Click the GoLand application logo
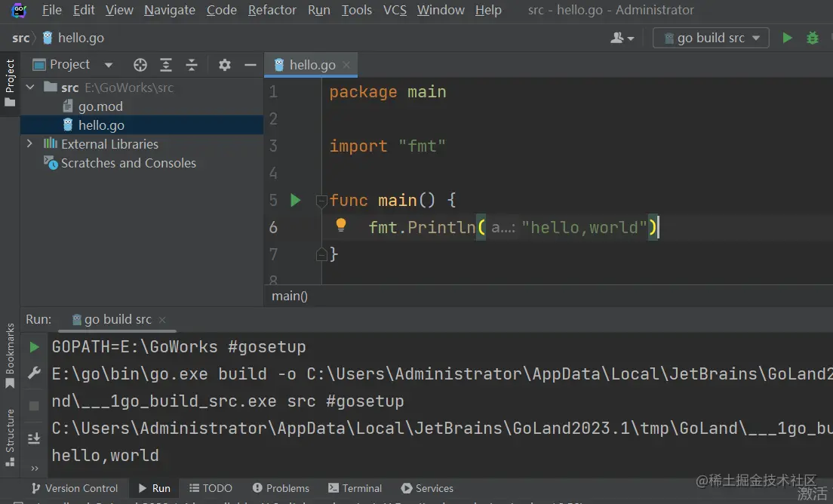Screen dimensions: 833x504 click(x=19, y=10)
